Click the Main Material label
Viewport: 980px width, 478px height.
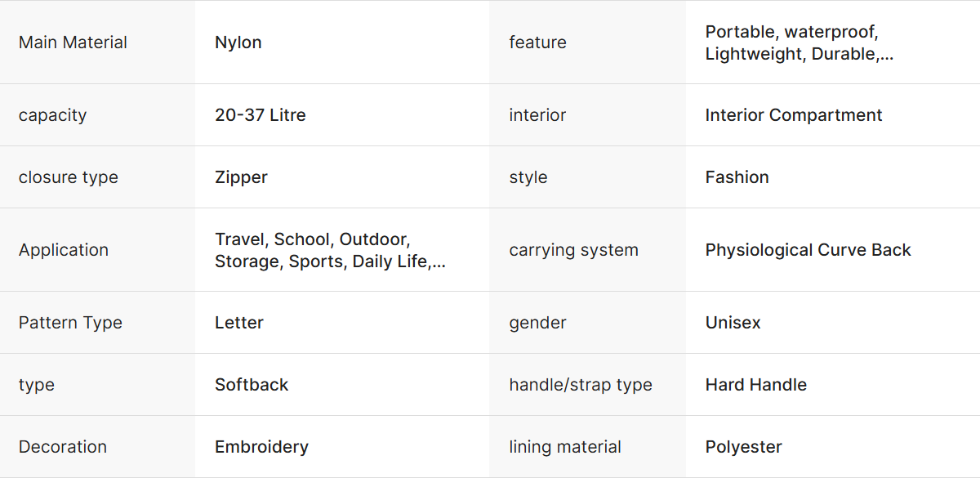pyautogui.click(x=73, y=42)
